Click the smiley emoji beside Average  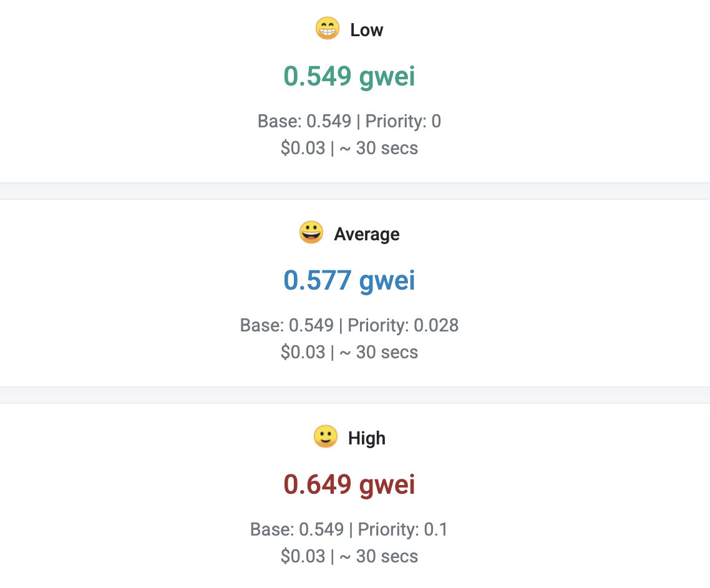[311, 233]
